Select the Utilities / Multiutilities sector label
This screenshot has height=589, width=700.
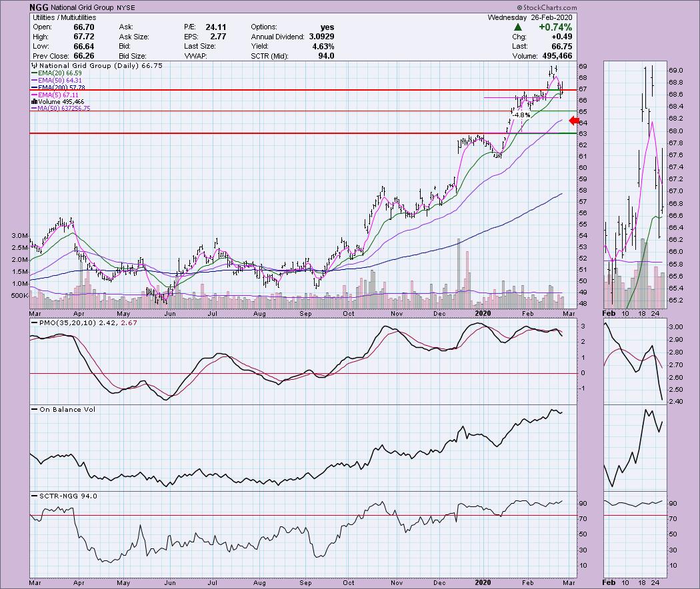(64, 17)
